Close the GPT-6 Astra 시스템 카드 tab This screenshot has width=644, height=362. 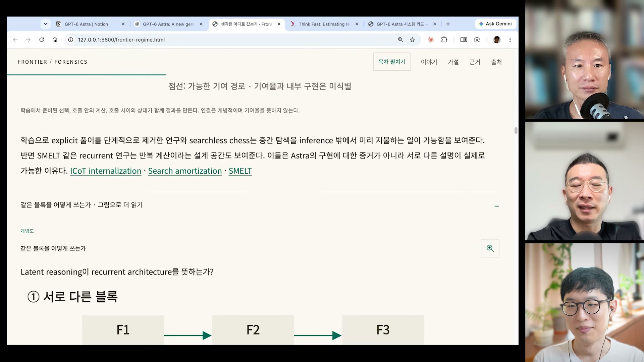[x=435, y=24]
